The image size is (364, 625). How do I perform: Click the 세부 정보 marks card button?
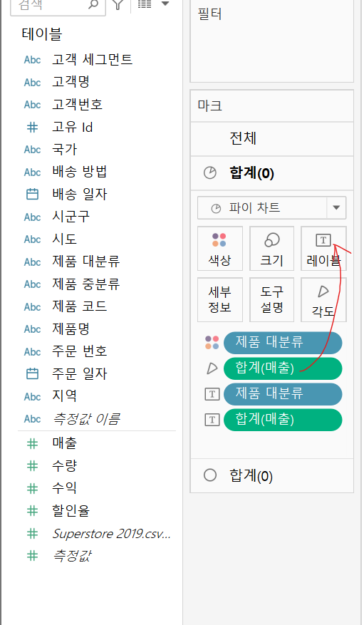point(220,300)
